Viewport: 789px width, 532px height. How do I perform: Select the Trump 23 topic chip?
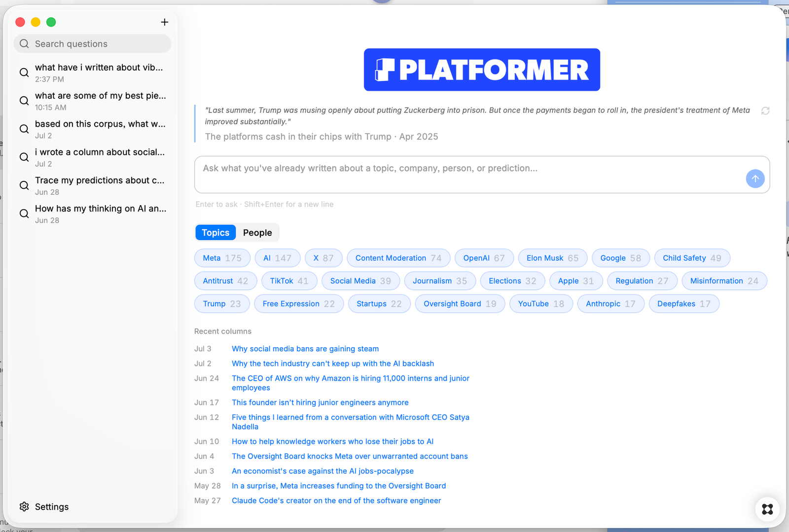[x=222, y=304]
